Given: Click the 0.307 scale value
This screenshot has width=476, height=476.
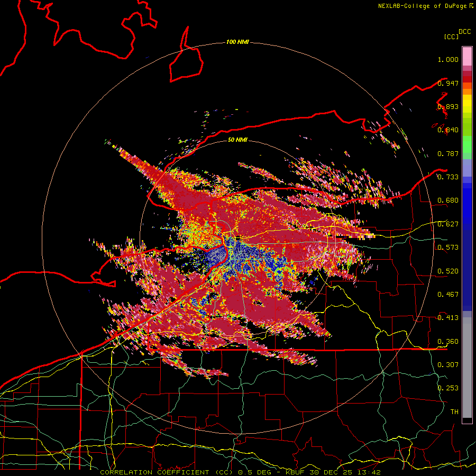Looking at the screenshot, I should coord(448,365).
